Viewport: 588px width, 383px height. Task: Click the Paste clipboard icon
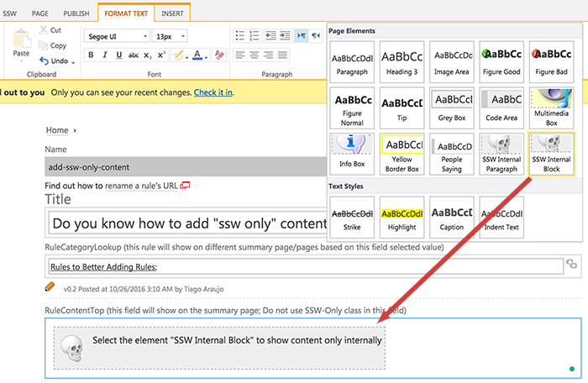[x=22, y=41]
